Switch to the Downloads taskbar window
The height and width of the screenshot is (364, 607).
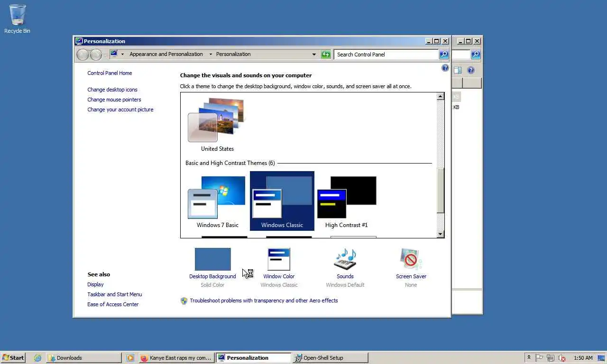[83, 358]
